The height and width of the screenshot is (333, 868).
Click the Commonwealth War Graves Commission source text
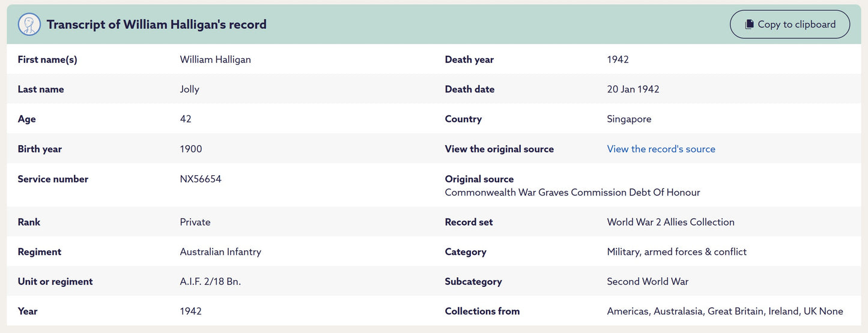click(572, 193)
